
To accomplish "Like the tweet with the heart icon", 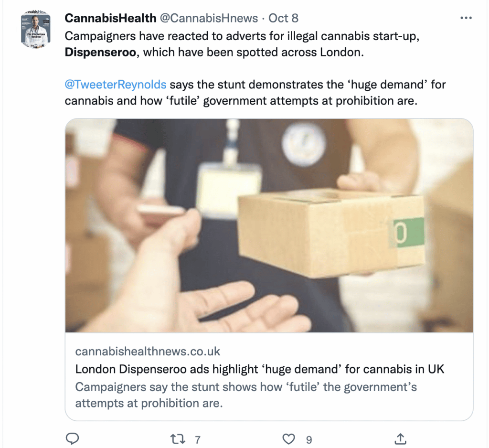I will click(x=288, y=439).
